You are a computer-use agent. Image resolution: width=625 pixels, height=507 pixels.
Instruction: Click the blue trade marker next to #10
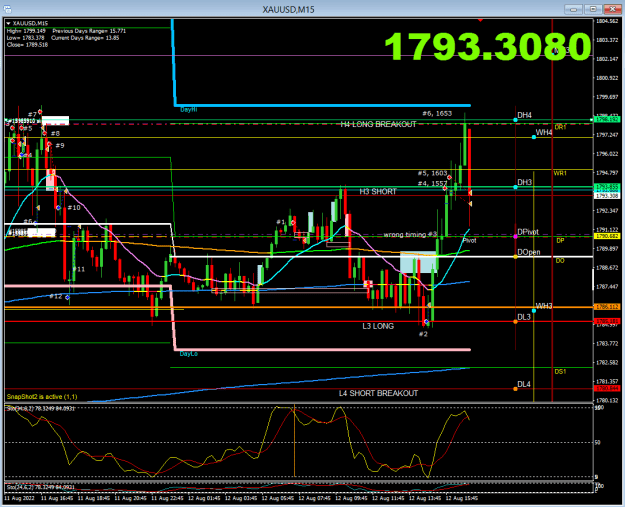click(59, 208)
